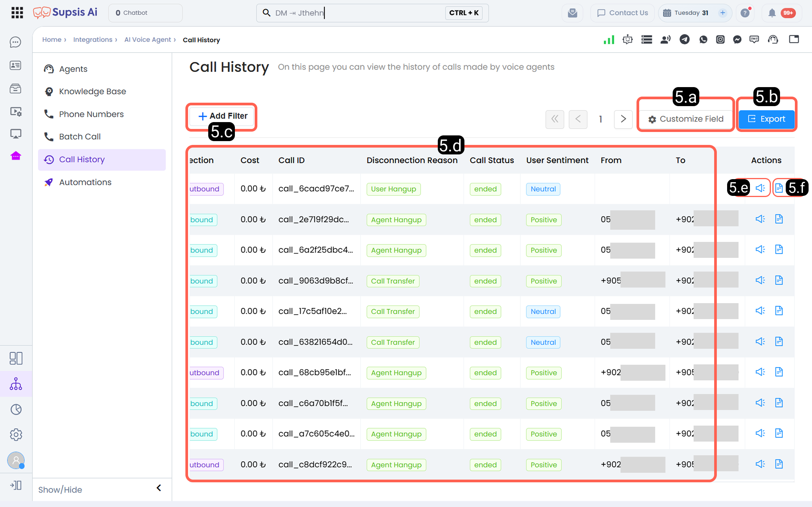Open the Messenger channel icon
Screen dimensions: 812x507
pyautogui.click(x=737, y=40)
